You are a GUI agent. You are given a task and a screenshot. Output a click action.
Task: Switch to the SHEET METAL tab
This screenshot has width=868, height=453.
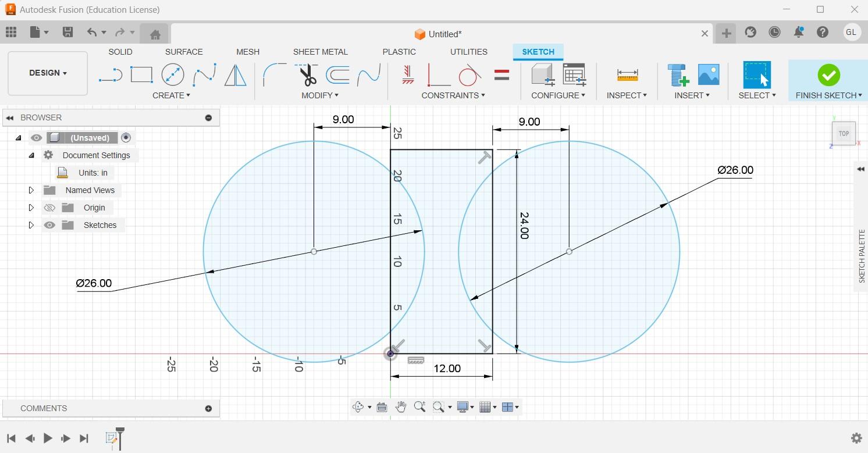320,52
